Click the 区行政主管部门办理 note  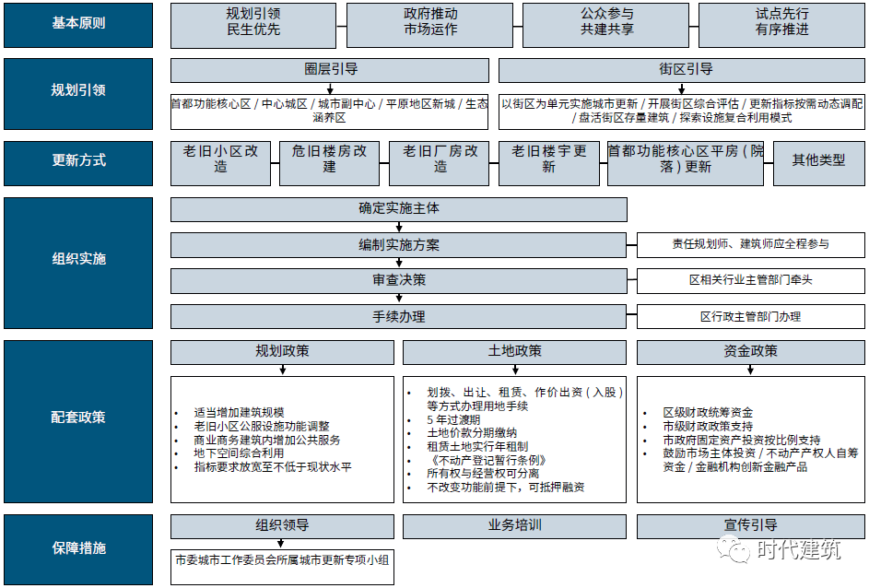[x=751, y=316]
